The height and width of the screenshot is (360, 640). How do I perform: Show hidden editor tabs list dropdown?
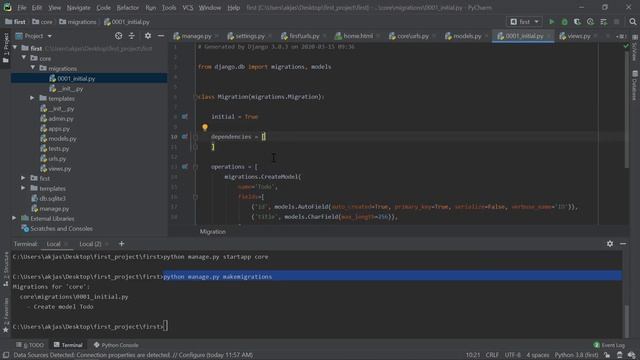(x=621, y=36)
